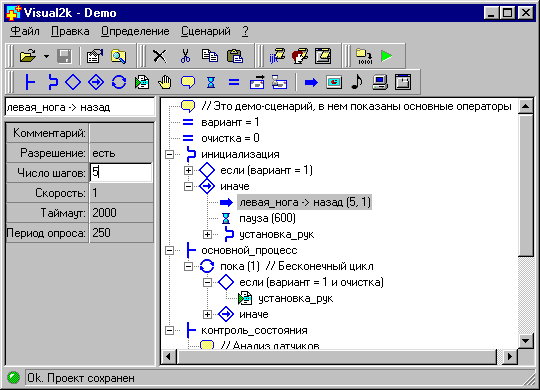Click the Число шагов input field
Screen dimensions: 540x390
click(x=121, y=173)
